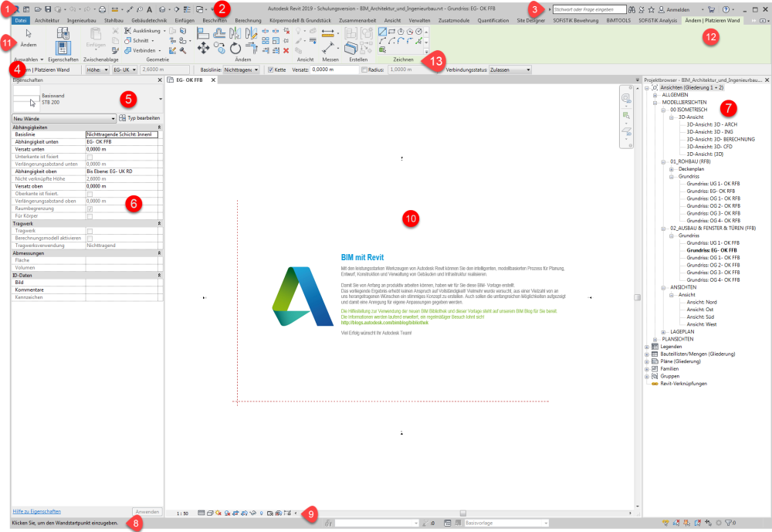Open the Verbindungsstatus Zulassen dropdown
772x532 pixels.
[x=510, y=70]
